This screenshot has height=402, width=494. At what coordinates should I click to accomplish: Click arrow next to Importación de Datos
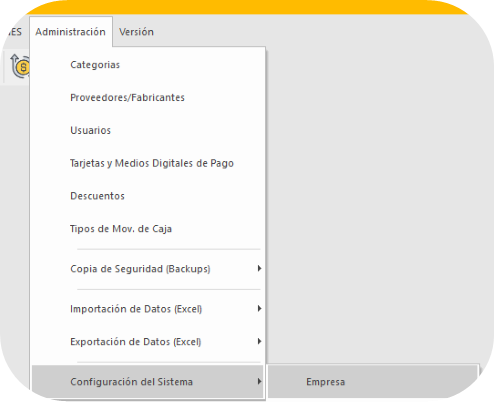pos(259,309)
